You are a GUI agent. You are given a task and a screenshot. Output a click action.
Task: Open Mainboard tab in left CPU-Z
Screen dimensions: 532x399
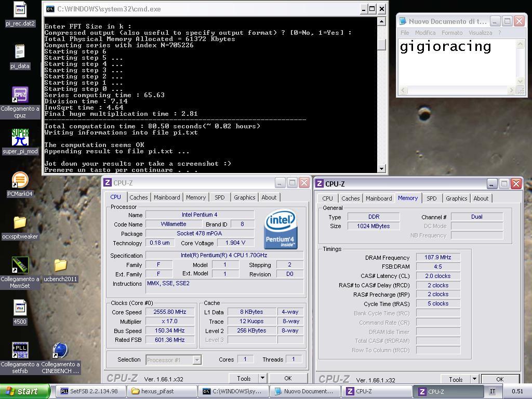tap(167, 197)
